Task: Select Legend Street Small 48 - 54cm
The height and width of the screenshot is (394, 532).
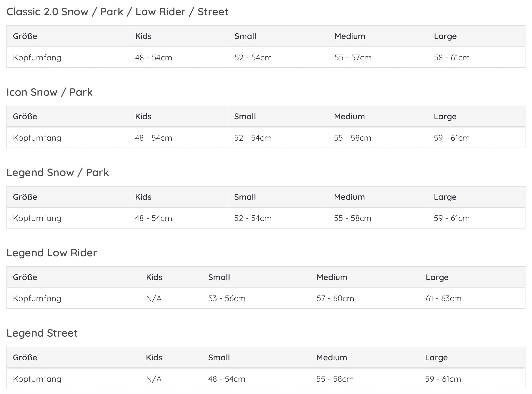Action: point(226,379)
